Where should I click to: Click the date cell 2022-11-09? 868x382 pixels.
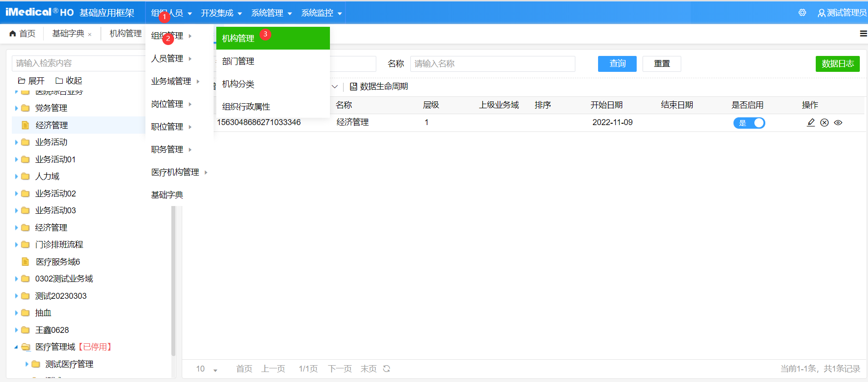612,122
